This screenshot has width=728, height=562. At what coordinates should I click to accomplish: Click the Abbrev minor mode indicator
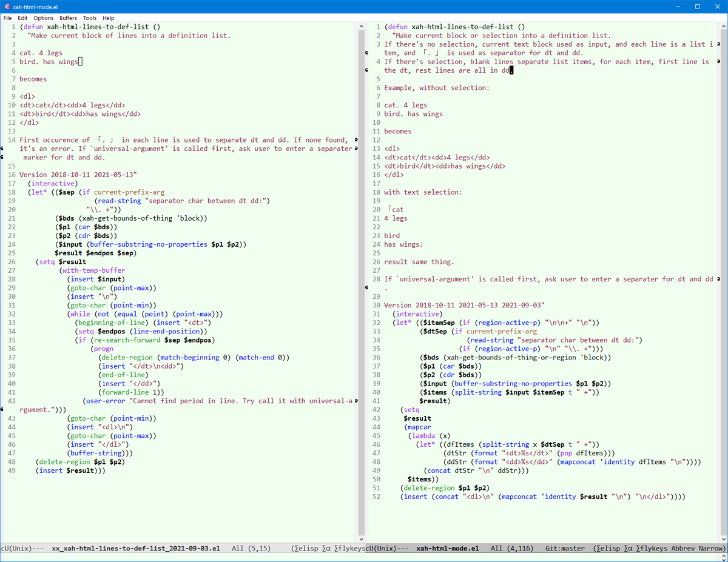click(683, 549)
